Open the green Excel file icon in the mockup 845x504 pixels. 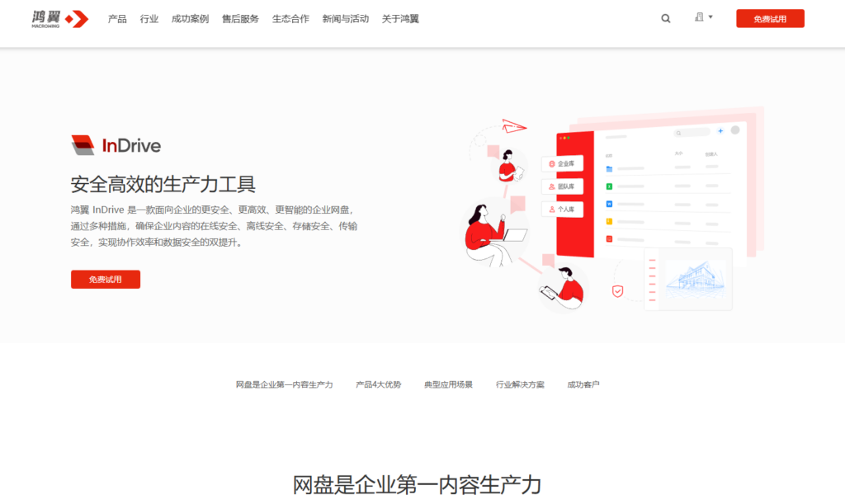[609, 186]
